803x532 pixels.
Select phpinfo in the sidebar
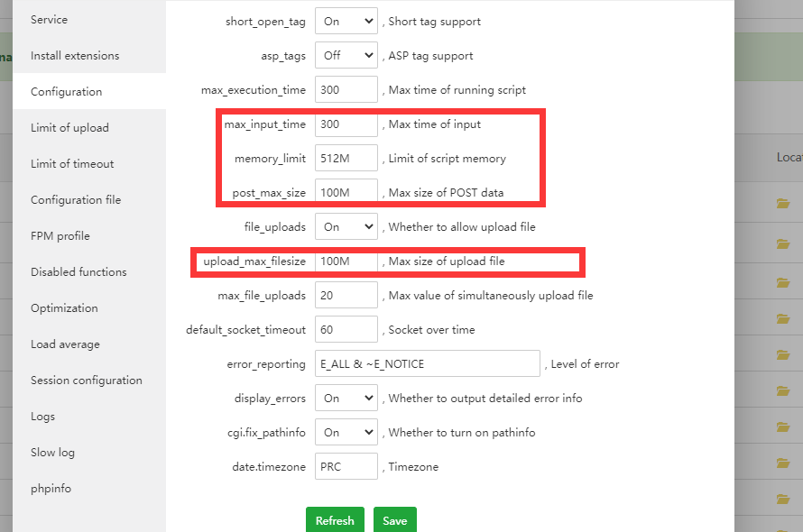(x=51, y=489)
